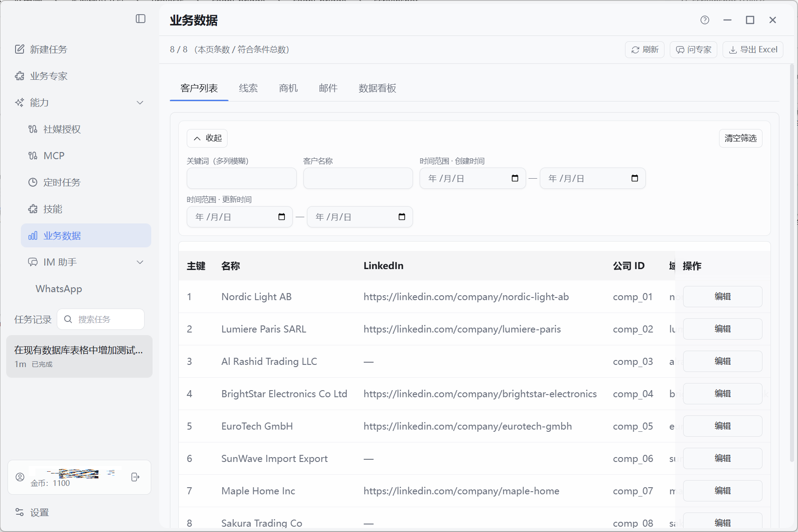Click the LinkedIn column header
798x532 pixels.
pyautogui.click(x=384, y=266)
